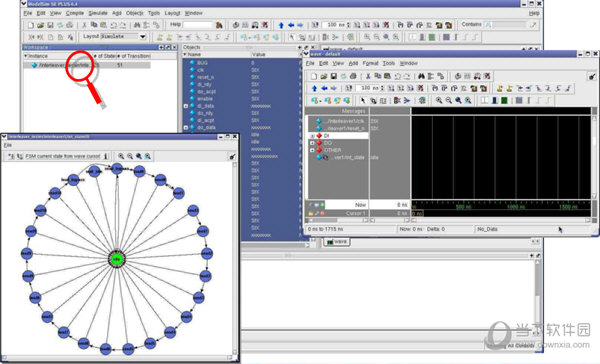Click green square icon in wave window toolbar
The height and width of the screenshot is (364, 600).
point(504,101)
